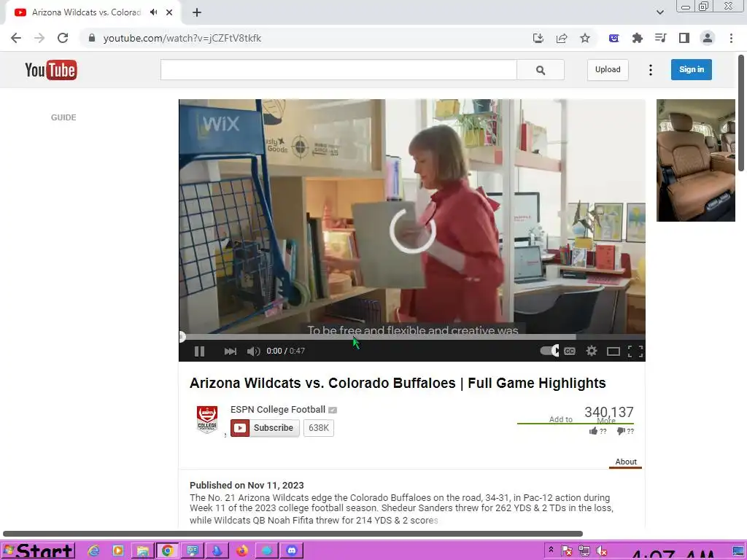
Task: Close the Arizona Wildcats tab
Action: [x=169, y=12]
